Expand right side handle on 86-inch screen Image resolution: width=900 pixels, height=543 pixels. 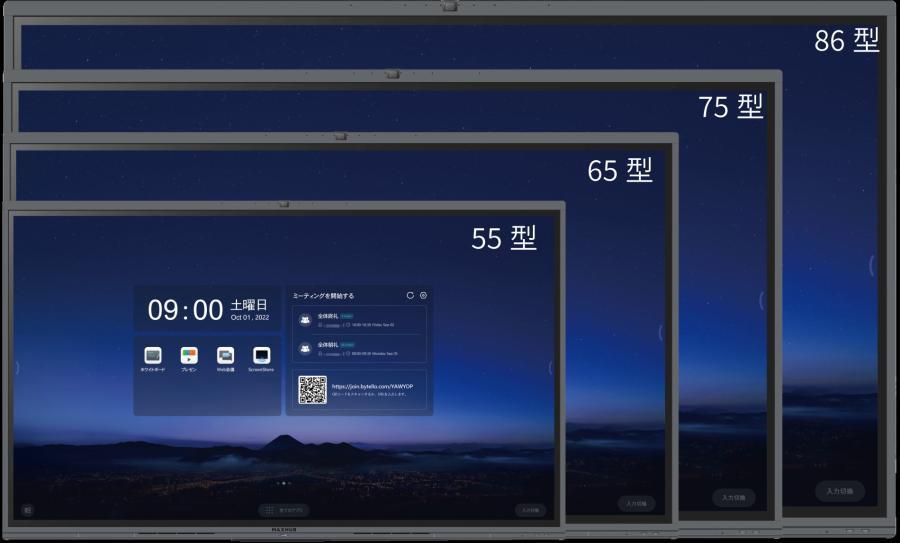point(872,265)
